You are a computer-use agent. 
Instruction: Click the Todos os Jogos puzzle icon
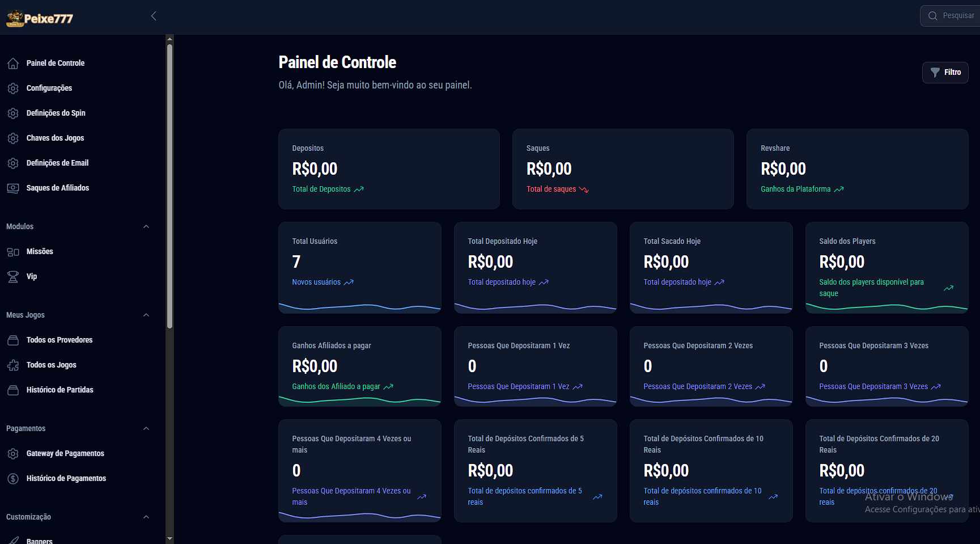point(13,365)
